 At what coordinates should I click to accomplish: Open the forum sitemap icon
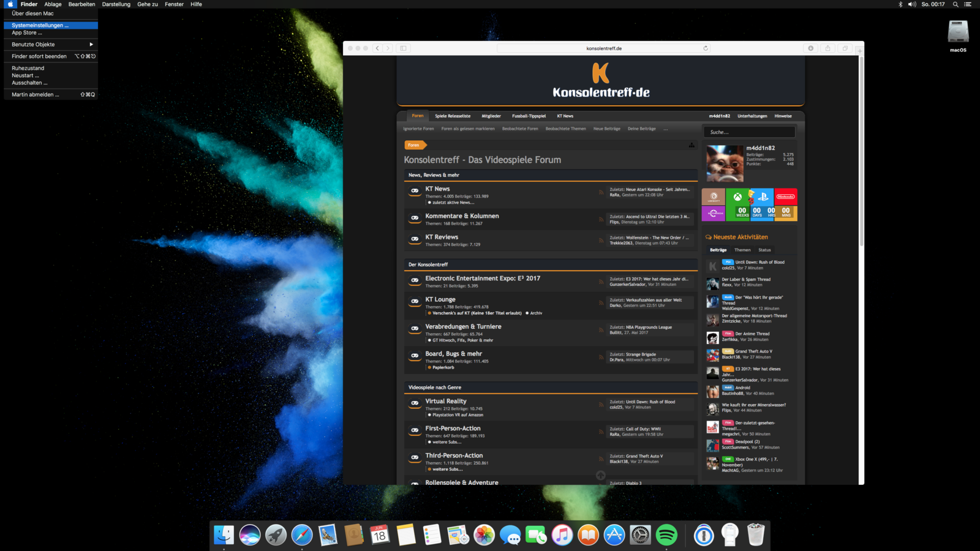(692, 145)
